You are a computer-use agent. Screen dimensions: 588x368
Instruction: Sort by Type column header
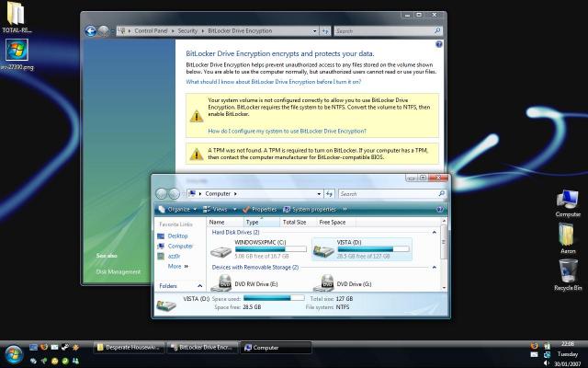pos(261,223)
